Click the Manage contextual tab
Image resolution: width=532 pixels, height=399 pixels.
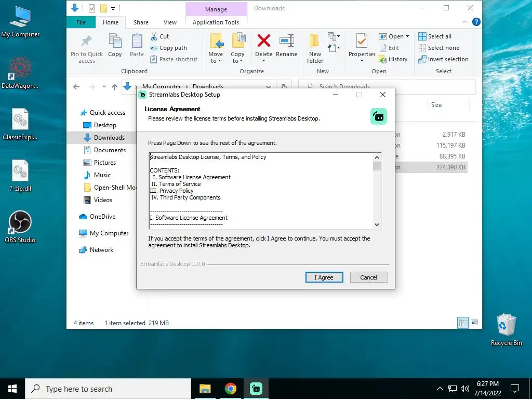pos(216,9)
